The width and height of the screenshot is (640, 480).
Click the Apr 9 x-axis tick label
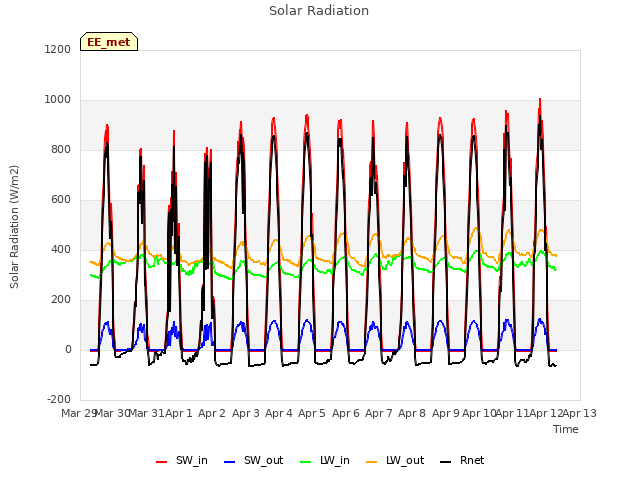(x=446, y=413)
